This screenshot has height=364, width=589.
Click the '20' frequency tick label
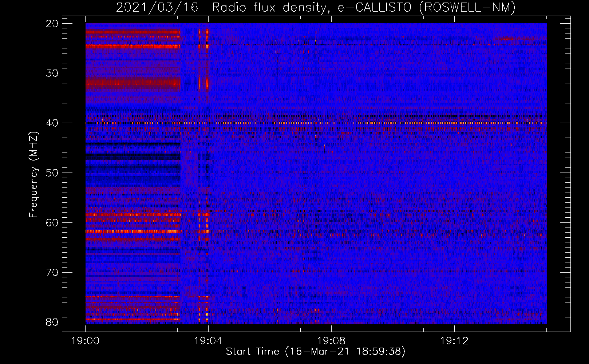52,24
